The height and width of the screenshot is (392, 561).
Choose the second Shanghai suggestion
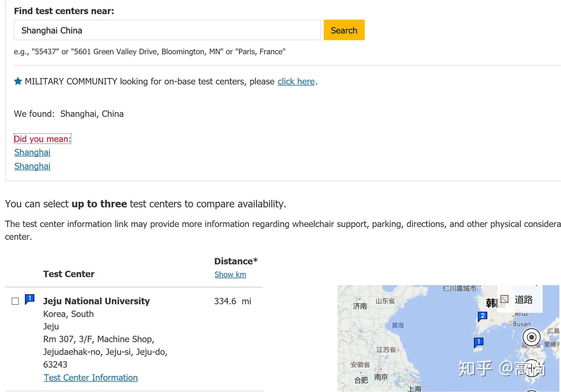32,166
